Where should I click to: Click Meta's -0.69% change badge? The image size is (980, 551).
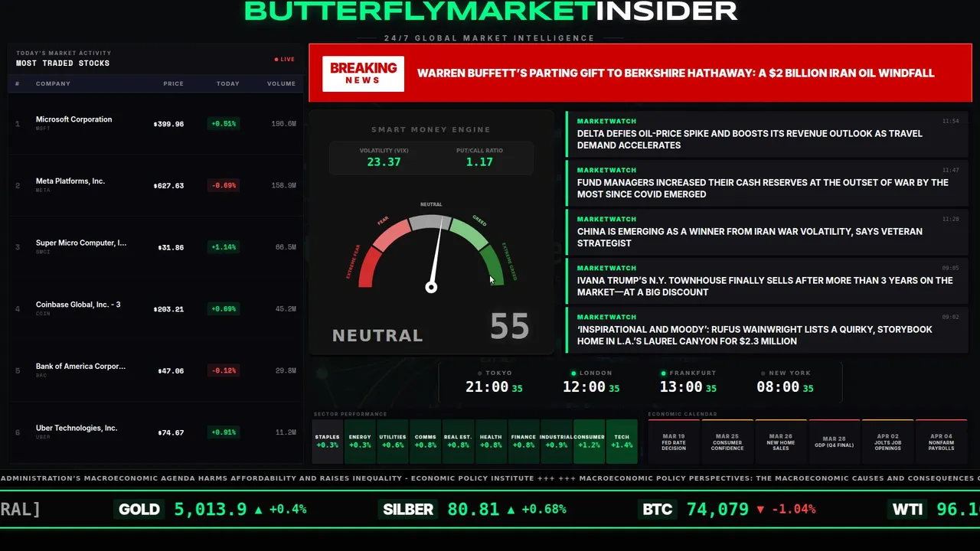[x=224, y=185]
